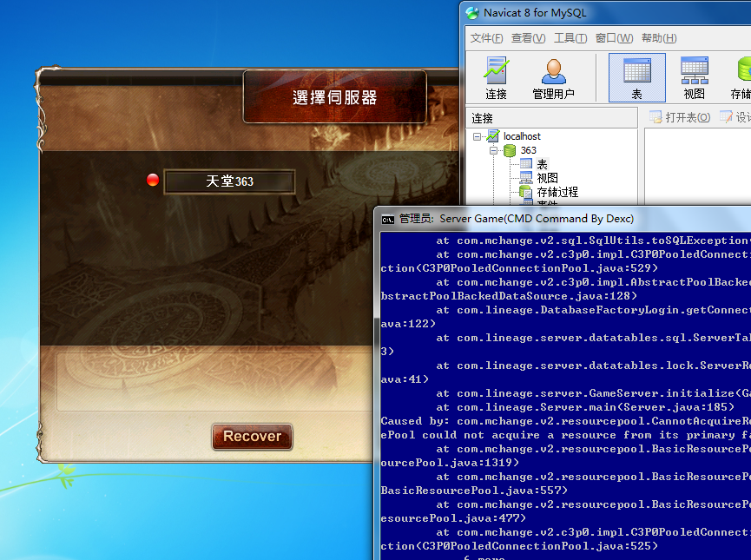Screen dimensions: 751x560
Task: Click the Server.main(Server.java:185) console line
Action: pos(585,407)
